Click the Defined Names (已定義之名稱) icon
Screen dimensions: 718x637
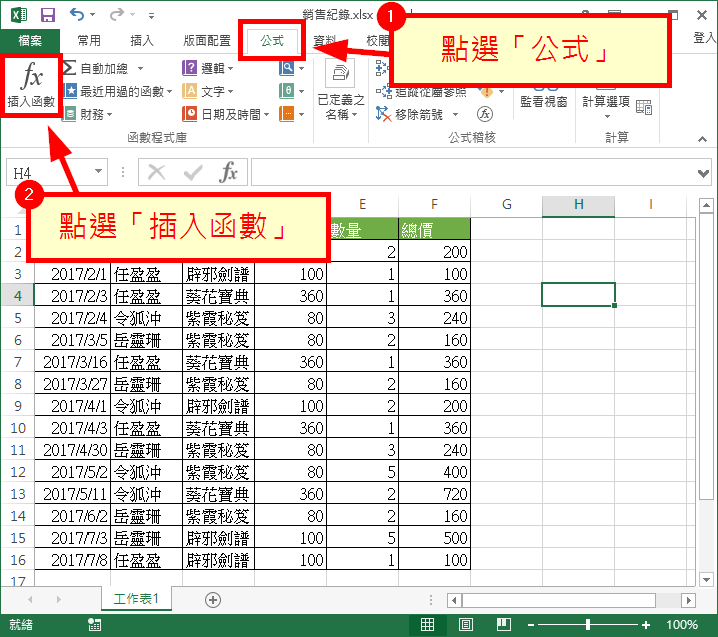pos(340,73)
